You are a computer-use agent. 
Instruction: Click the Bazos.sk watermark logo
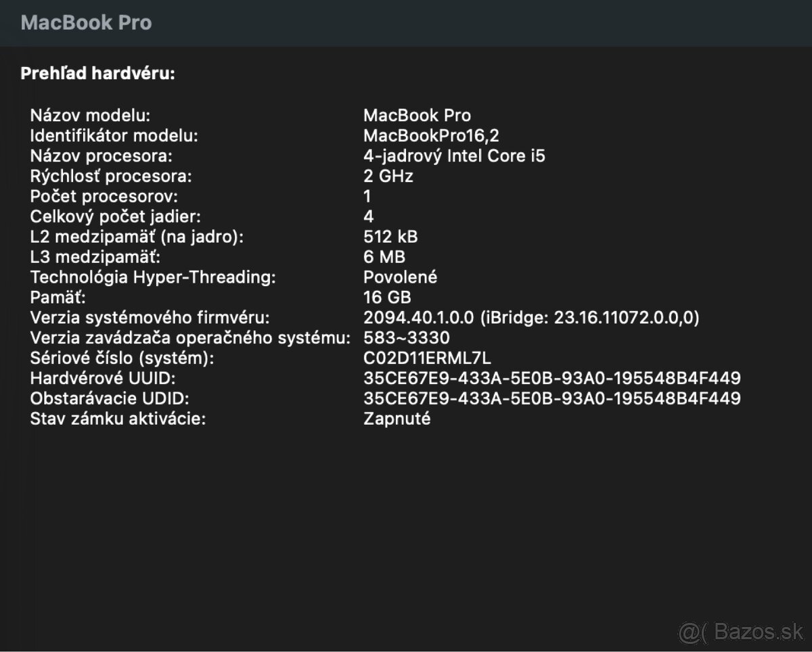(741, 634)
